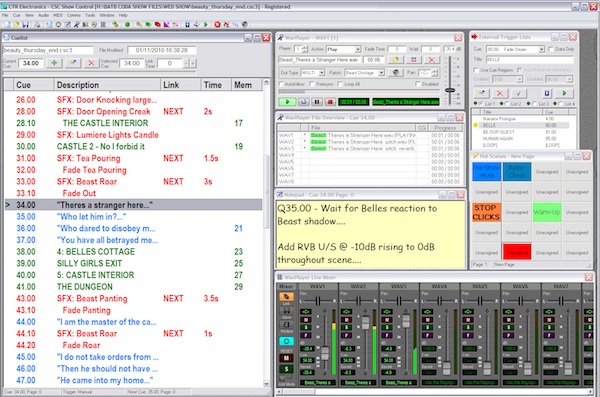600x397 pixels.
Task: Increase Cuelist Link Time with plus button
Action: [193, 63]
